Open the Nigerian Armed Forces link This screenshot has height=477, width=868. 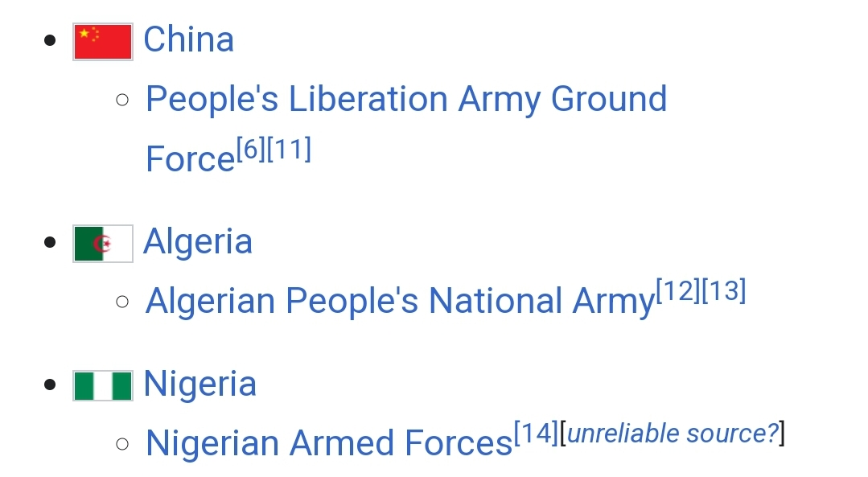pos(329,443)
